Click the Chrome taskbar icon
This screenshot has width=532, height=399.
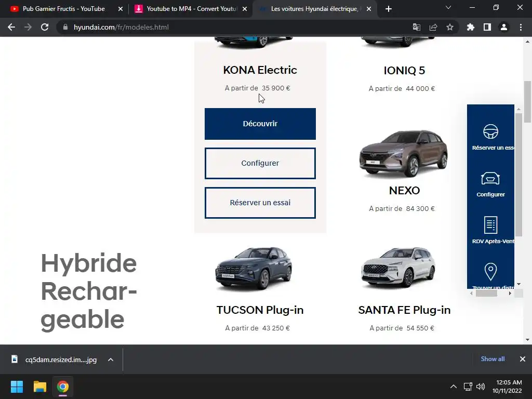click(63, 387)
